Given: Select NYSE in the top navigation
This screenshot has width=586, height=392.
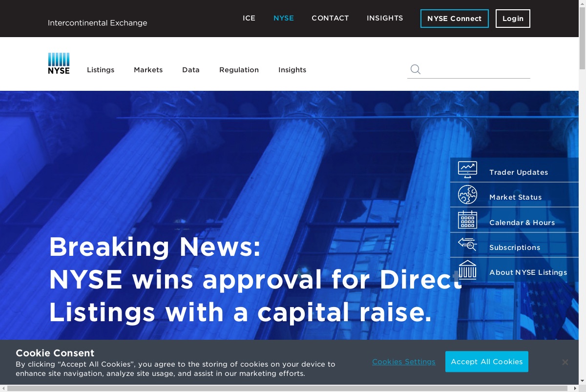Looking at the screenshot, I should coord(284,18).
